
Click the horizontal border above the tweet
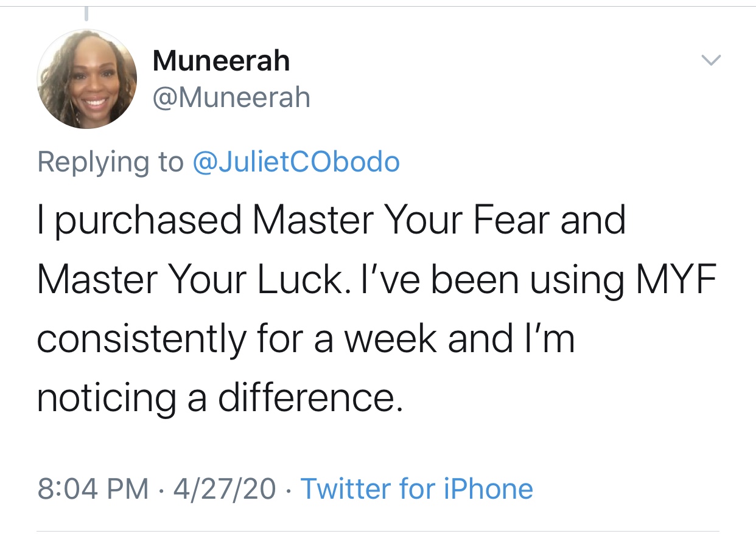point(378,6)
